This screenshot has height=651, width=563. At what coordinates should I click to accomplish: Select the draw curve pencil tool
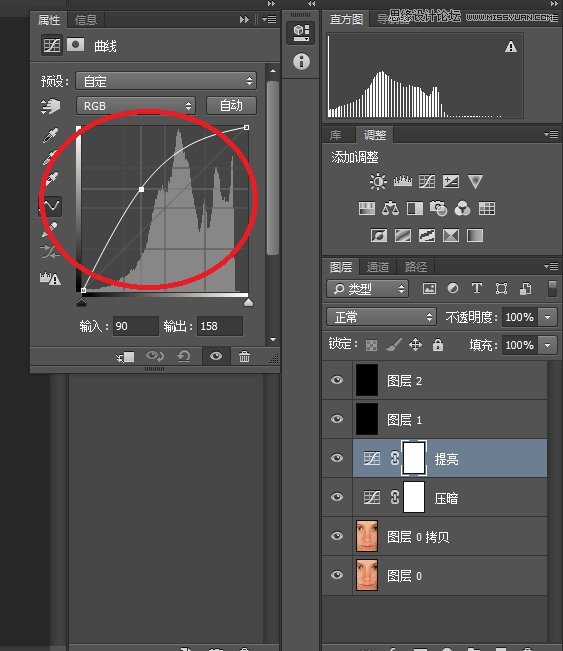point(51,229)
